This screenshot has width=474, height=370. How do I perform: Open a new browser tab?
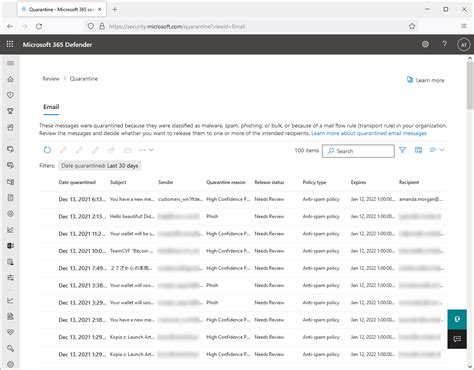point(114,9)
